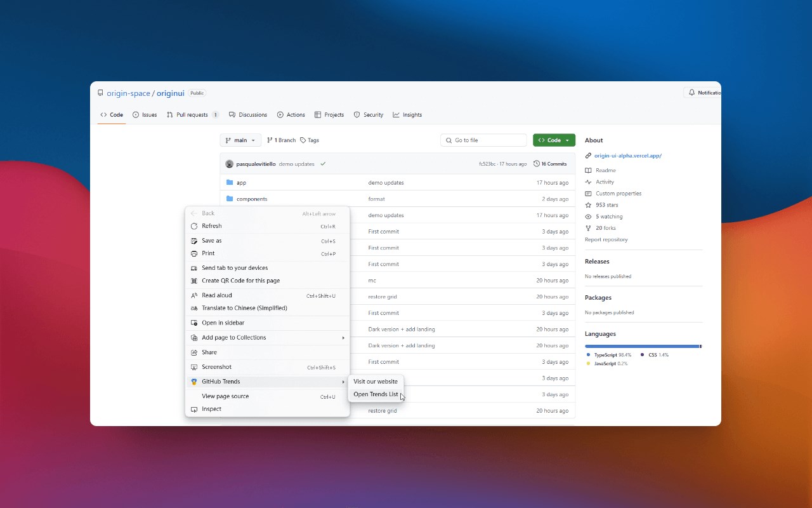Click the Public badge label

click(197, 93)
